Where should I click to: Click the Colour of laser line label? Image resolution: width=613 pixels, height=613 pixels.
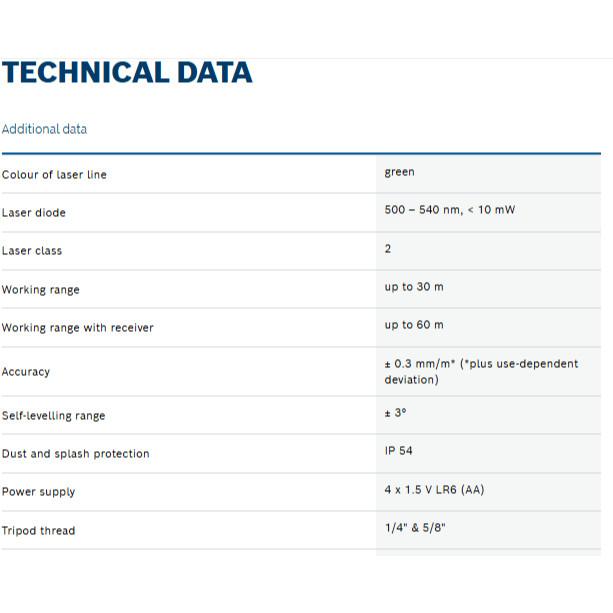point(54,175)
